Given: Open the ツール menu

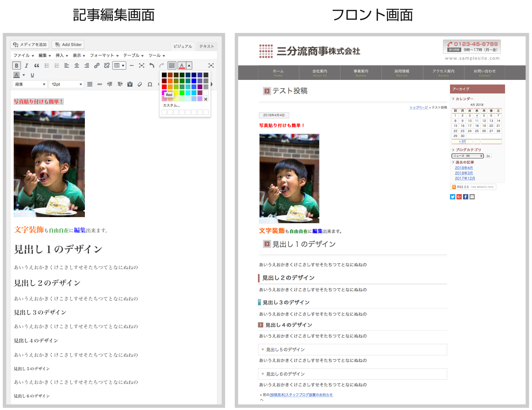Looking at the screenshot, I should (157, 55).
